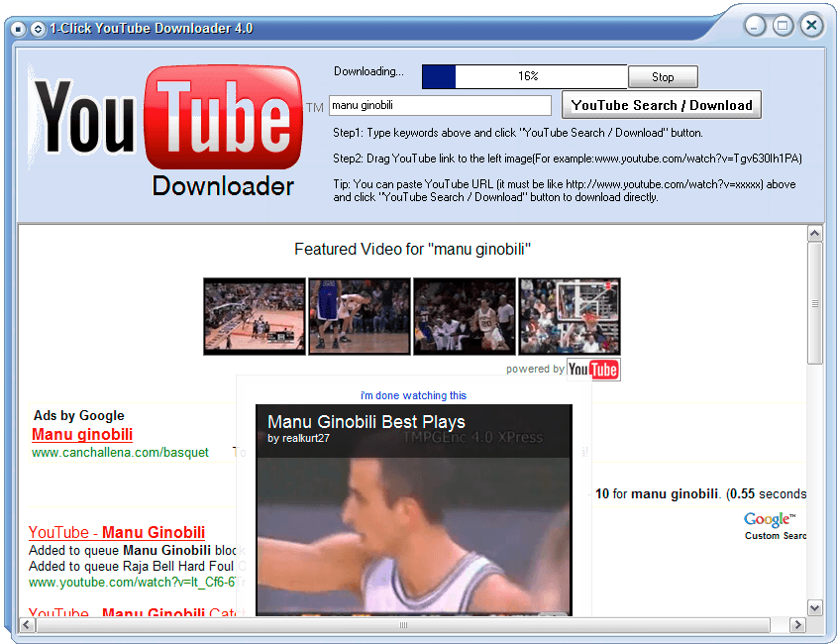Image resolution: width=837 pixels, height=644 pixels.
Task: Click the round menu button in title bar
Action: [18, 29]
